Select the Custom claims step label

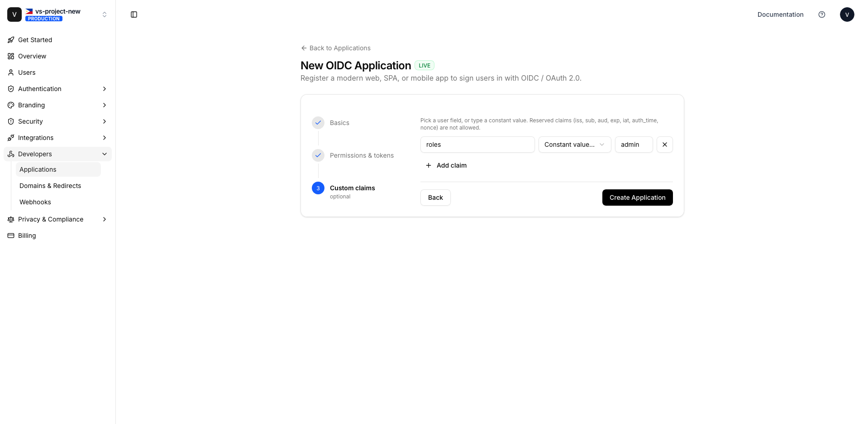coord(352,188)
